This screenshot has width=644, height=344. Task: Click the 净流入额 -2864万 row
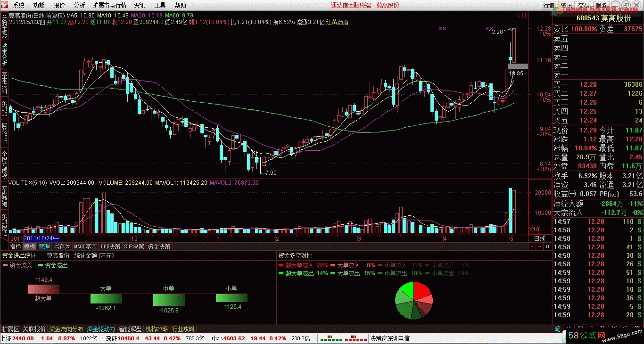coord(598,204)
